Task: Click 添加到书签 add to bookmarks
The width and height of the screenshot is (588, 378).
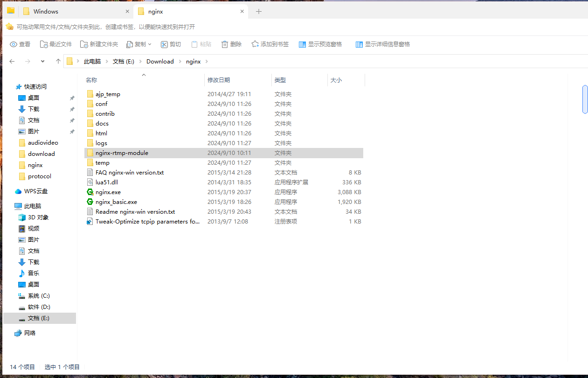Action: [270, 44]
